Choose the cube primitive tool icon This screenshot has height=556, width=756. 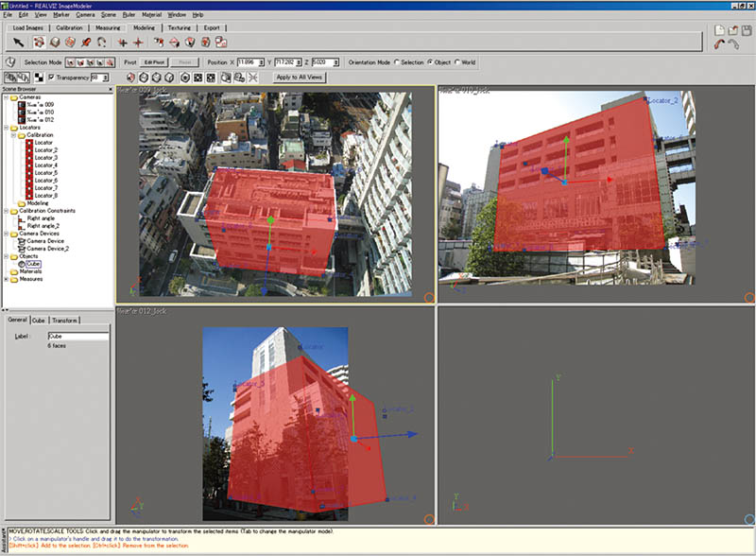[55, 43]
